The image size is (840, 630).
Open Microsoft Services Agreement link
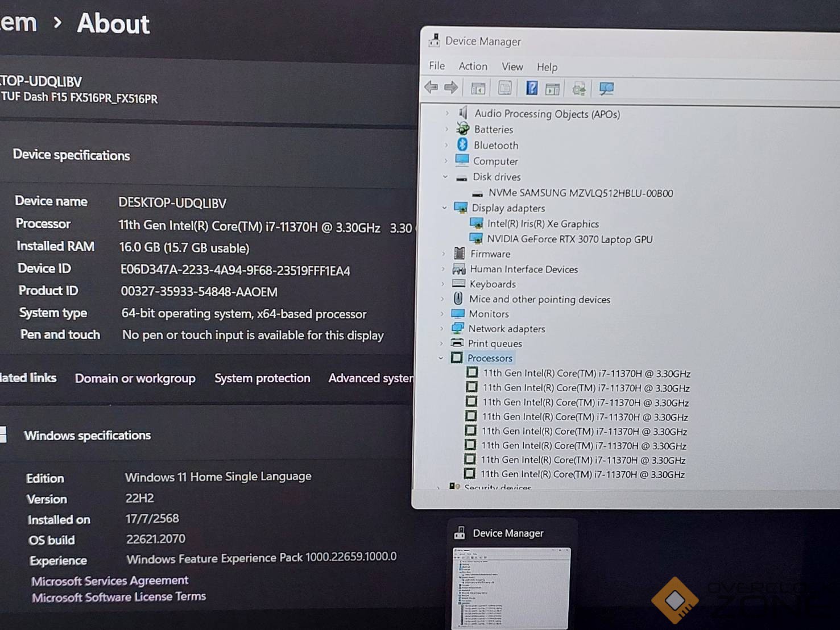(110, 581)
